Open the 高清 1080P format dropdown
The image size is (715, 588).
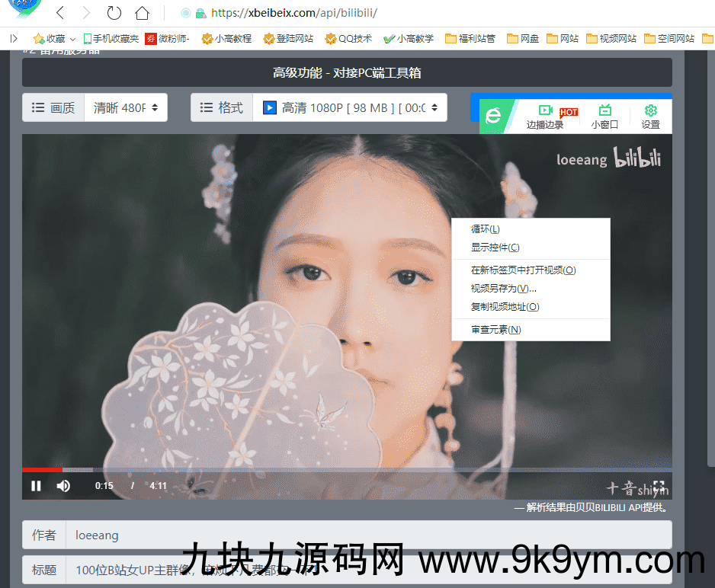click(x=351, y=107)
